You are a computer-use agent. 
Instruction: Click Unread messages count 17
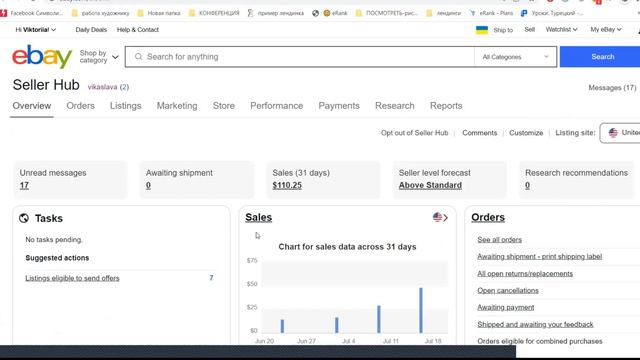coord(24,185)
